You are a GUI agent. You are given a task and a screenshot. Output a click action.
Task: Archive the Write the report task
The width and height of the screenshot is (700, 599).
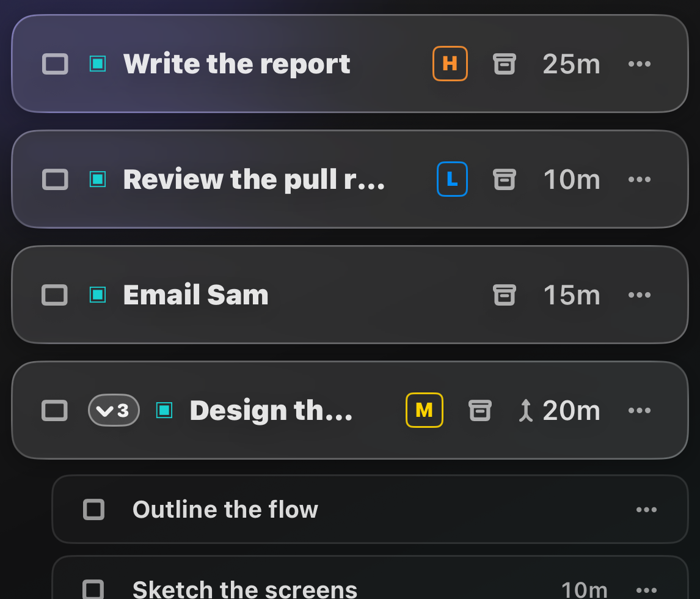point(505,64)
